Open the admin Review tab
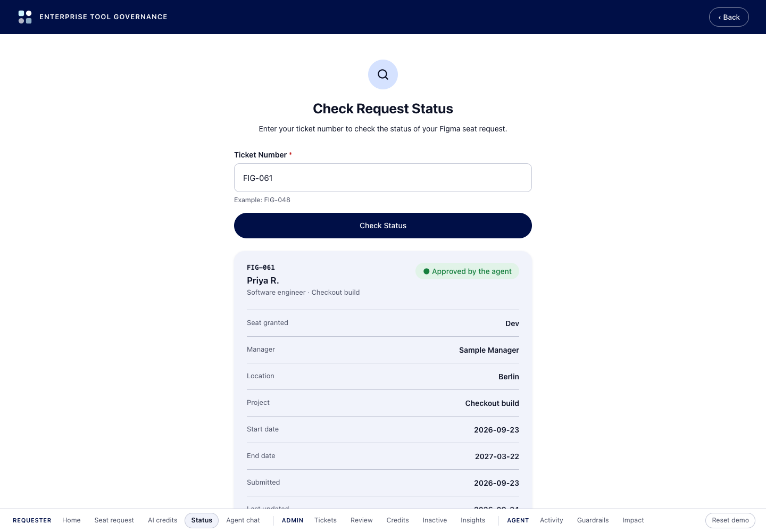Screen dimensions: 766x532 [x=362, y=520]
